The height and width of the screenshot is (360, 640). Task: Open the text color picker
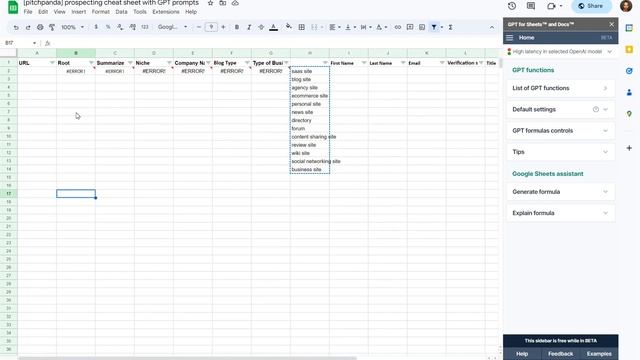pyautogui.click(x=273, y=27)
